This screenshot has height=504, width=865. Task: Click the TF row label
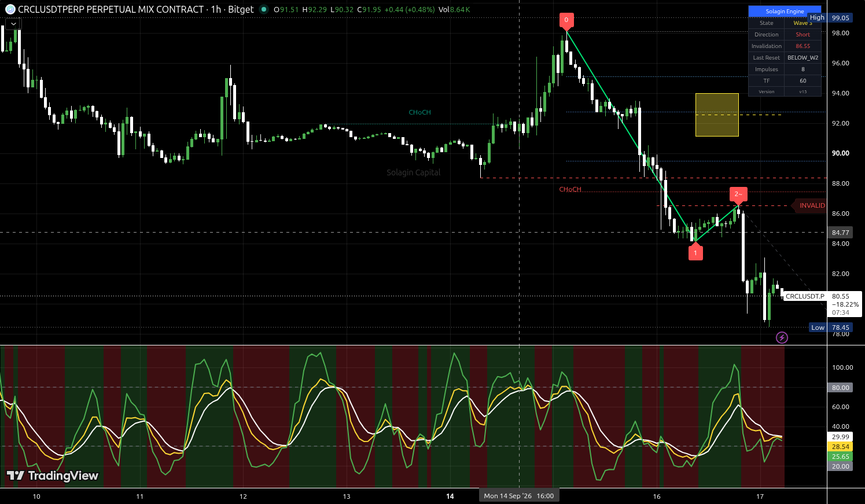tap(766, 81)
